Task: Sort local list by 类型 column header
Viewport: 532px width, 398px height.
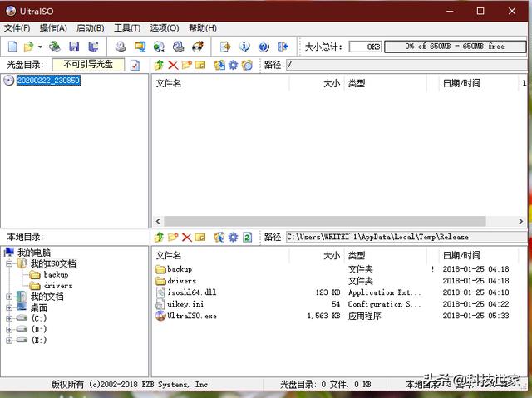Action: pos(386,255)
